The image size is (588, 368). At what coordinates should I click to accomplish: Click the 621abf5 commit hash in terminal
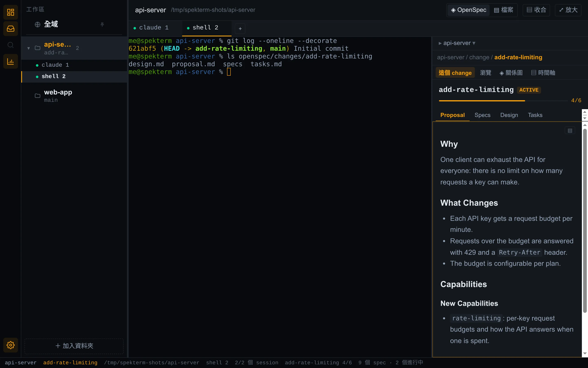[x=142, y=49]
